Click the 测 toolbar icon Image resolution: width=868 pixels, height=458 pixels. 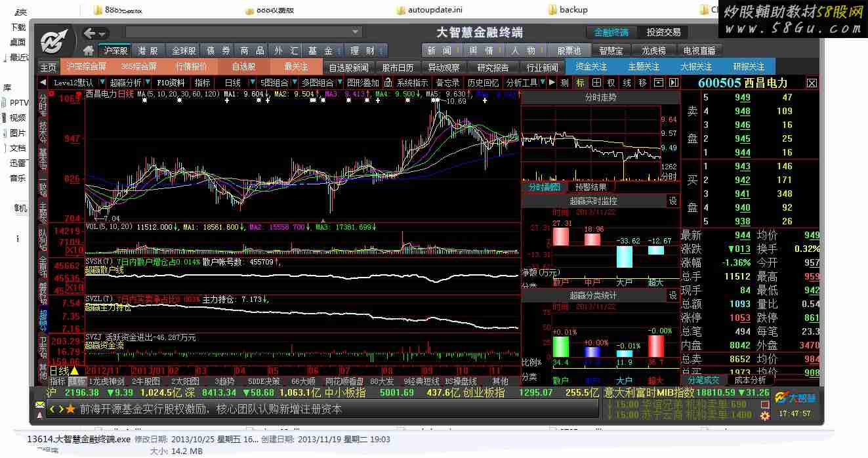(x=564, y=83)
